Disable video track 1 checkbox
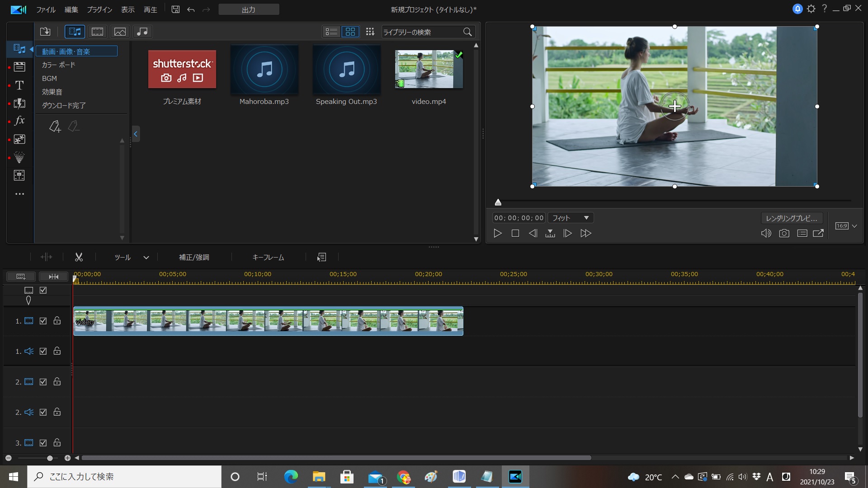This screenshot has height=488, width=868. pyautogui.click(x=43, y=321)
